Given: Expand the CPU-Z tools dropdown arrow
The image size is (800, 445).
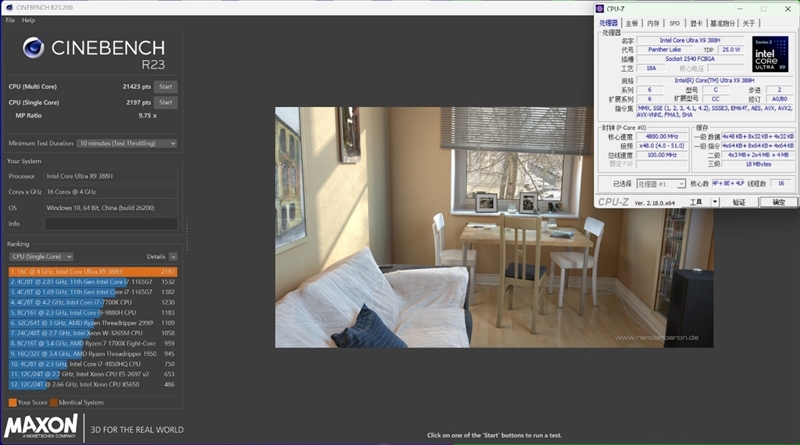Looking at the screenshot, I should (x=715, y=202).
